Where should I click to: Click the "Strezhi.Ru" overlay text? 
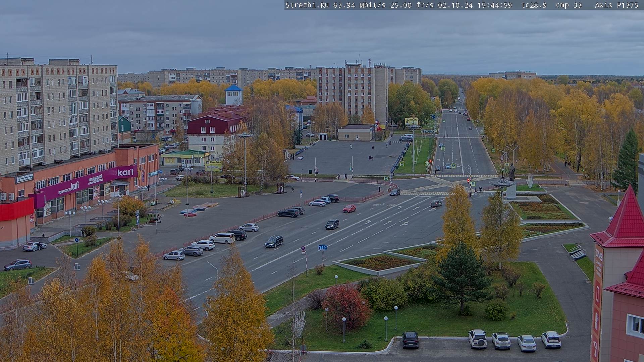pos(307,5)
